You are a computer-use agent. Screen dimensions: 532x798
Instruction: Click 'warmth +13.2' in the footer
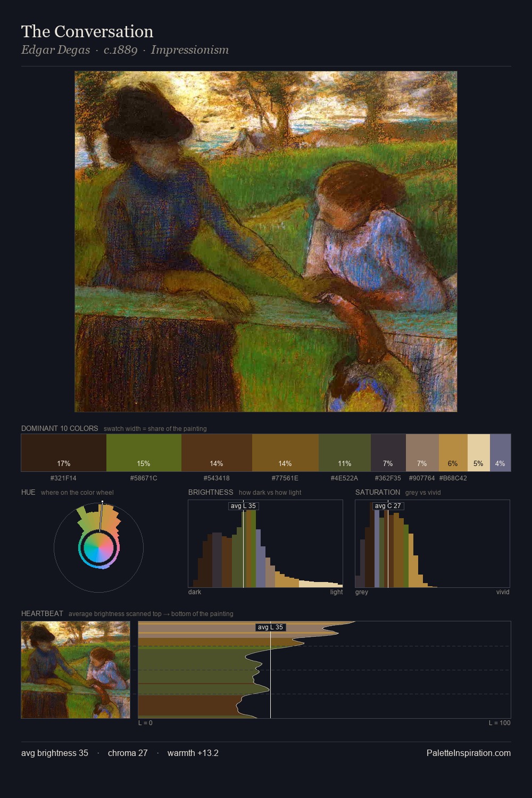pyautogui.click(x=193, y=753)
